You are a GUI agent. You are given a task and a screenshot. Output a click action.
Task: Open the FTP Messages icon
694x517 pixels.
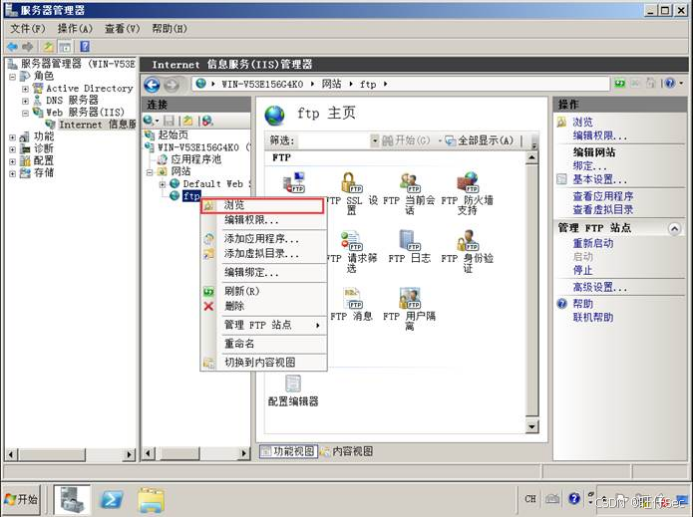click(x=352, y=305)
